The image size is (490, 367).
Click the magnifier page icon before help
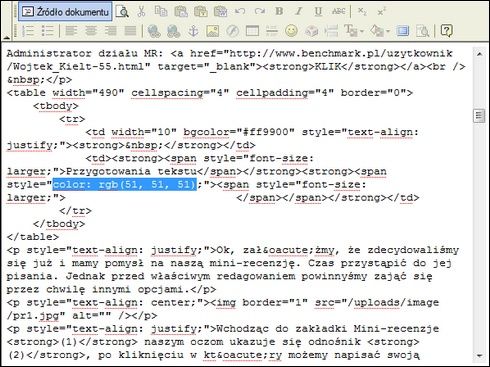click(422, 31)
